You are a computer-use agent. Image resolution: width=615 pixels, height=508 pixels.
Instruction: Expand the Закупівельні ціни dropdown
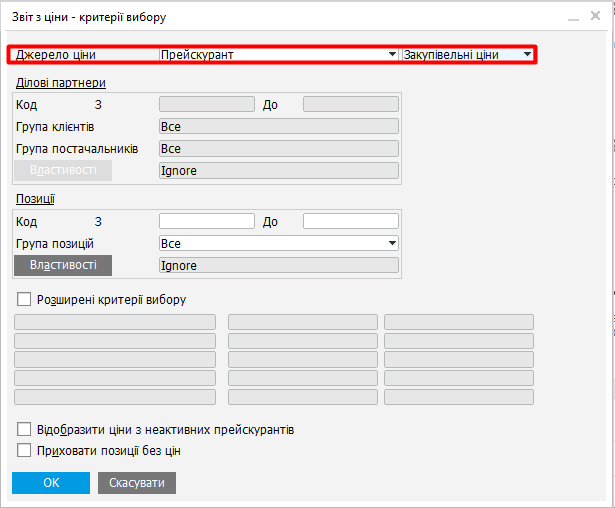(x=467, y=55)
